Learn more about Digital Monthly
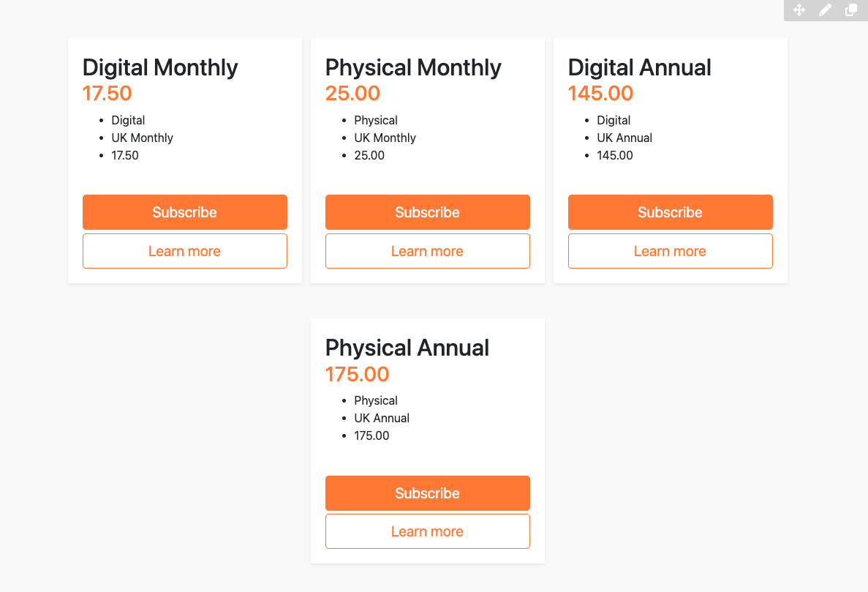The width and height of the screenshot is (868, 592). click(x=184, y=251)
